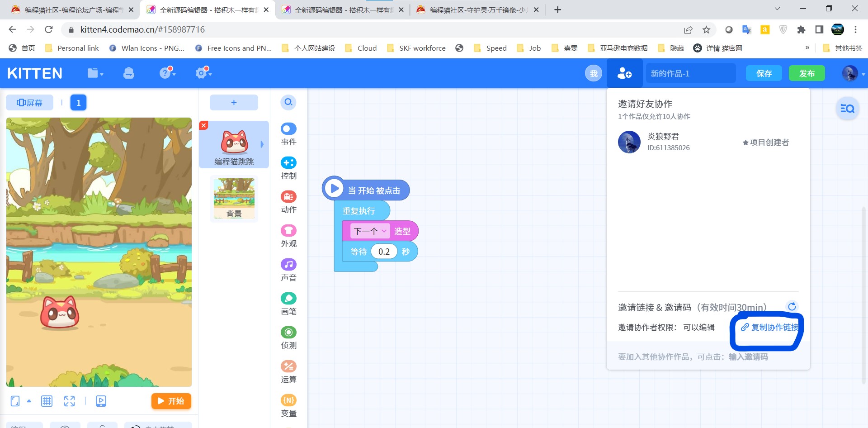Change 可以编辑 collaborator permission

coord(698,327)
